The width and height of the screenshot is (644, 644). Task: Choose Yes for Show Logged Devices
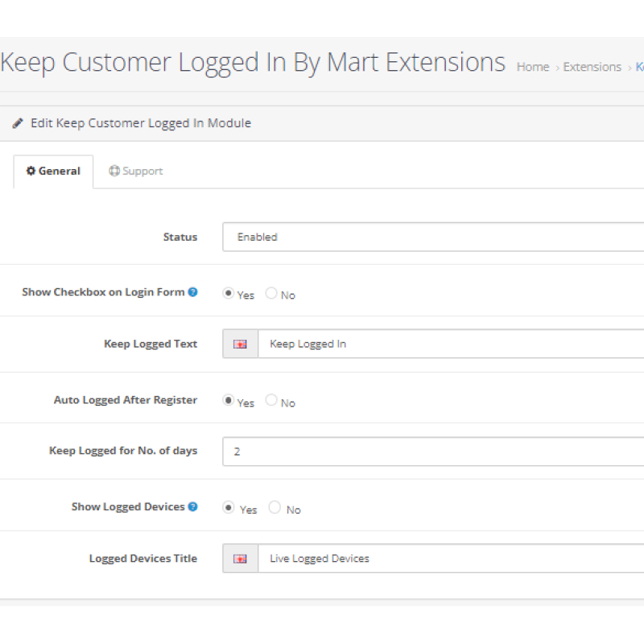229,508
